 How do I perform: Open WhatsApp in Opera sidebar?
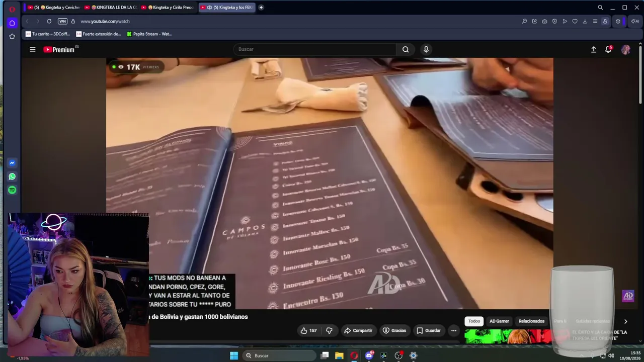click(12, 176)
